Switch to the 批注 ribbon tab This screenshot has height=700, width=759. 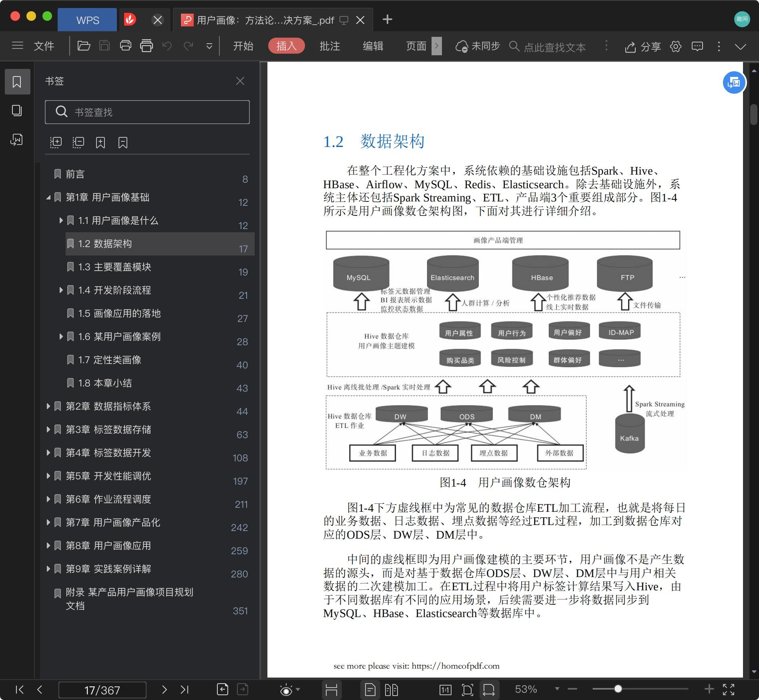click(329, 46)
